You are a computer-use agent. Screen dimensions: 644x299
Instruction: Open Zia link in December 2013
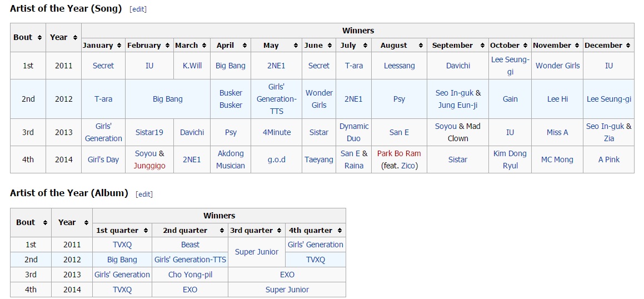609,138
